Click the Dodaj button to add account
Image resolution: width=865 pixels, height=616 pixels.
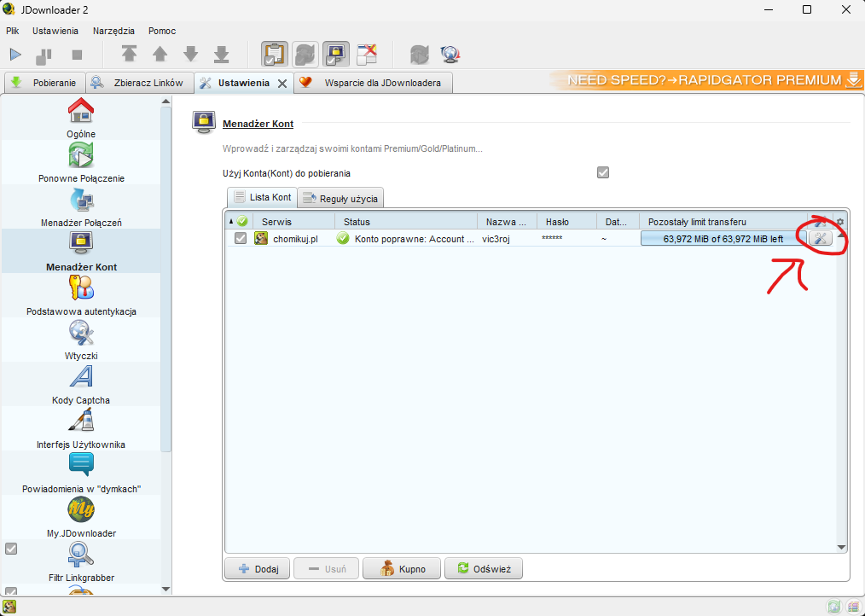(x=258, y=568)
